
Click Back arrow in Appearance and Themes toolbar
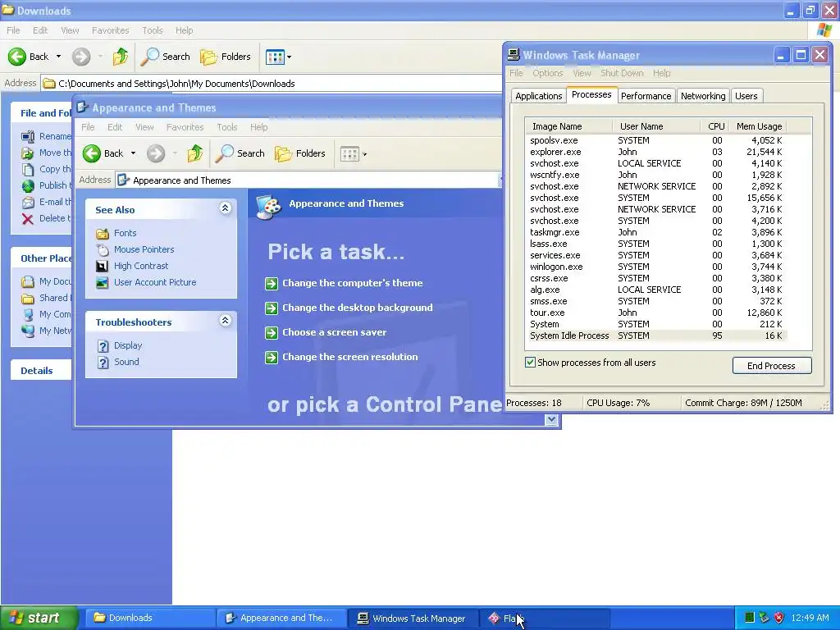(92, 153)
